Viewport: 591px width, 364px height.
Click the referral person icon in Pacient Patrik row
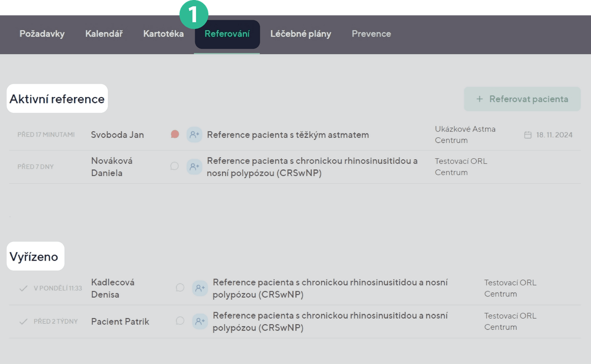click(x=200, y=322)
